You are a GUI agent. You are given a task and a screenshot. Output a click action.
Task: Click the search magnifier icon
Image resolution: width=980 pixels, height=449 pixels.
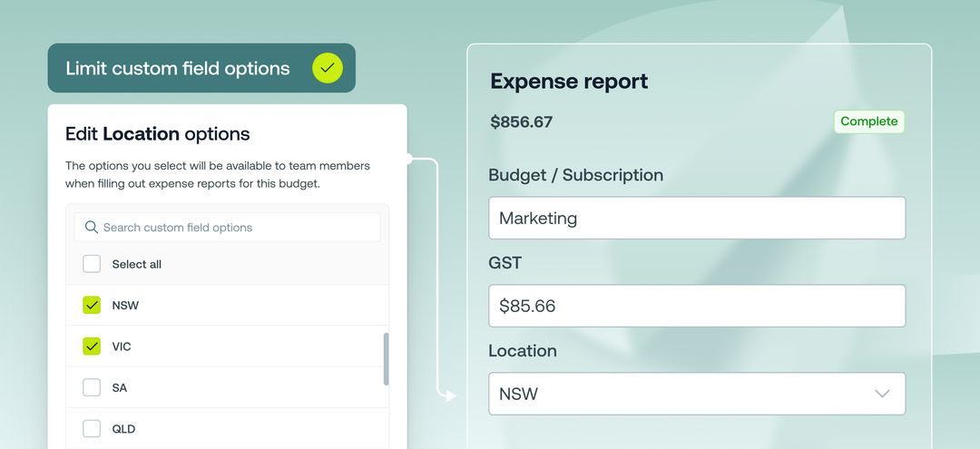[92, 227]
